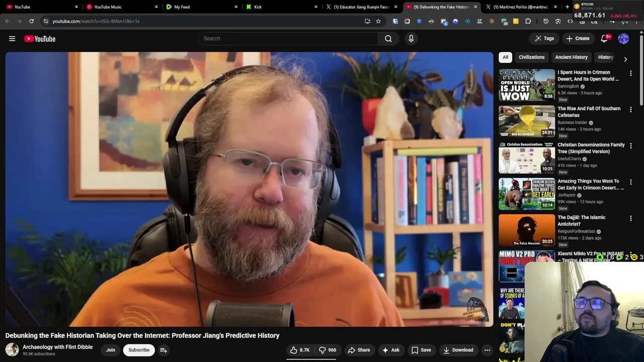Open Christian Denominations Family Tree thumbnail
The height and width of the screenshot is (362, 644).
(x=527, y=157)
